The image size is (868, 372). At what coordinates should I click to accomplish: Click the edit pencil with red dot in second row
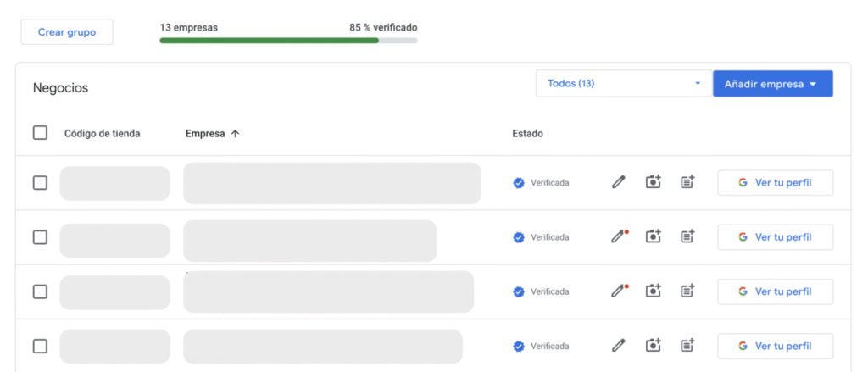click(x=620, y=236)
